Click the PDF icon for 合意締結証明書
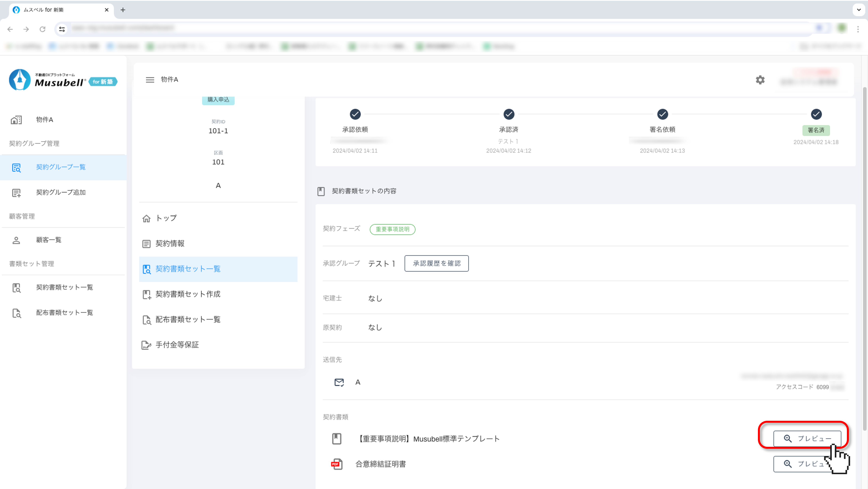This screenshot has width=868, height=489. pos(337,464)
